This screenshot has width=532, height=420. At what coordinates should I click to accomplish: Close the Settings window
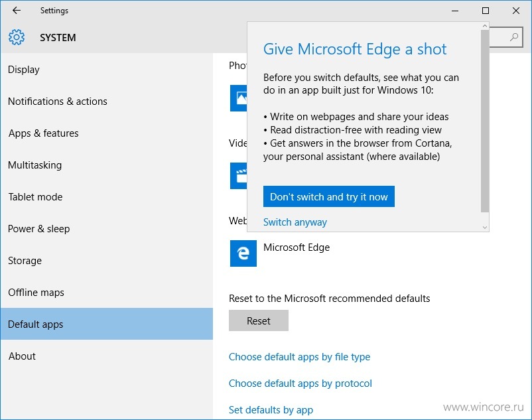(x=516, y=11)
